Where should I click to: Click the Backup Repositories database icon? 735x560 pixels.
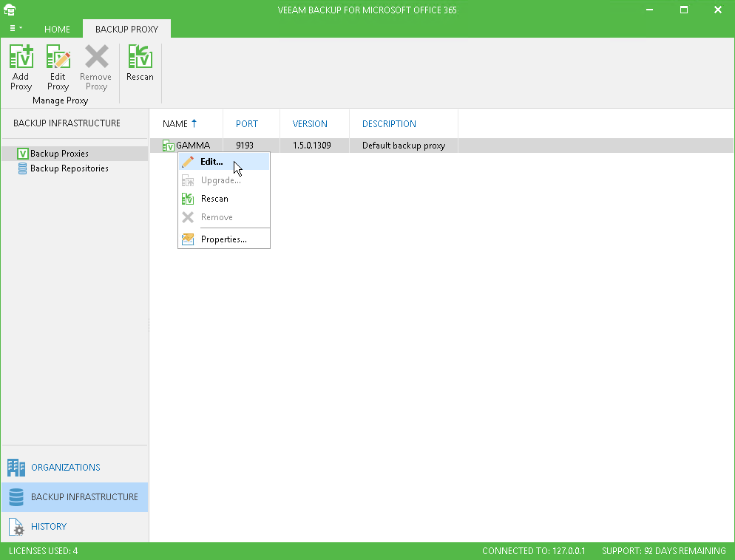click(x=22, y=168)
